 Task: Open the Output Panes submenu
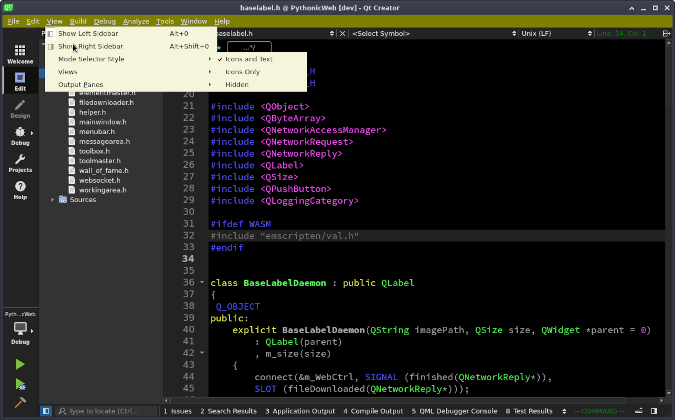point(80,85)
